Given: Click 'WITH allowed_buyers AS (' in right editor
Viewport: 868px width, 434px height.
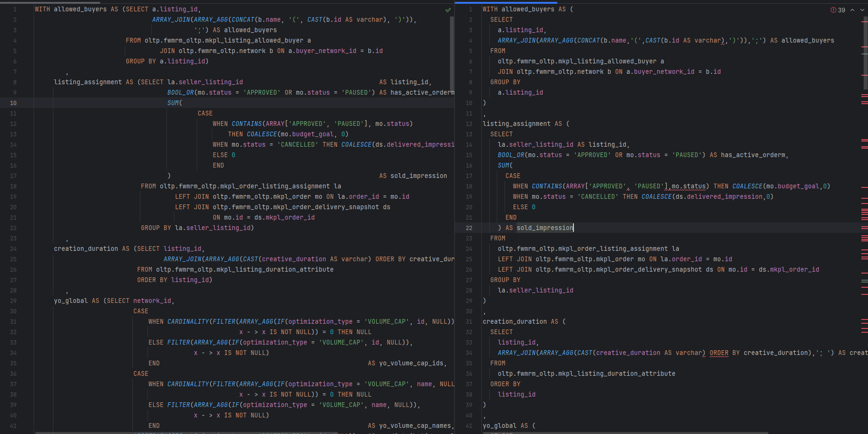Looking at the screenshot, I should [528, 9].
